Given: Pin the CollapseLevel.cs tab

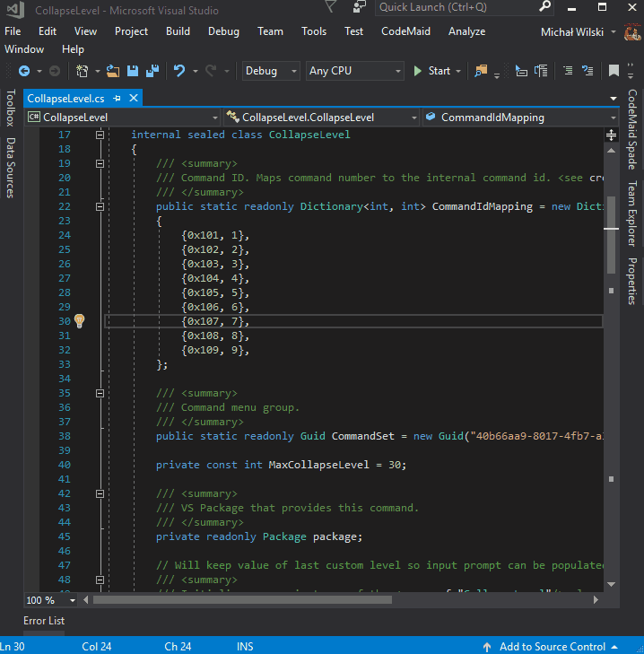Looking at the screenshot, I should 117,98.
